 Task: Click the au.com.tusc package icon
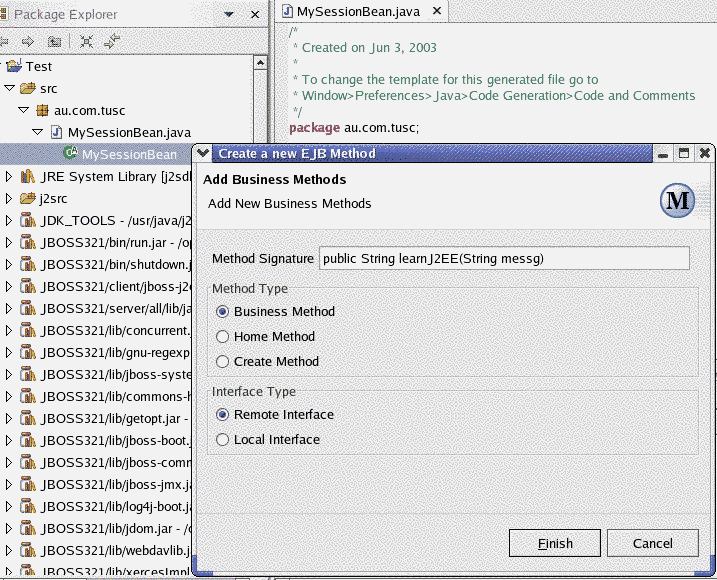42,110
